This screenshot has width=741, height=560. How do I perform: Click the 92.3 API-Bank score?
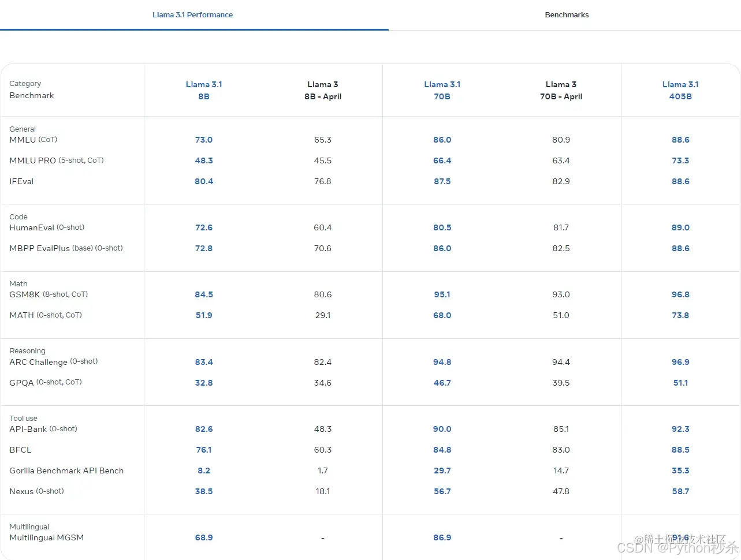(x=680, y=429)
